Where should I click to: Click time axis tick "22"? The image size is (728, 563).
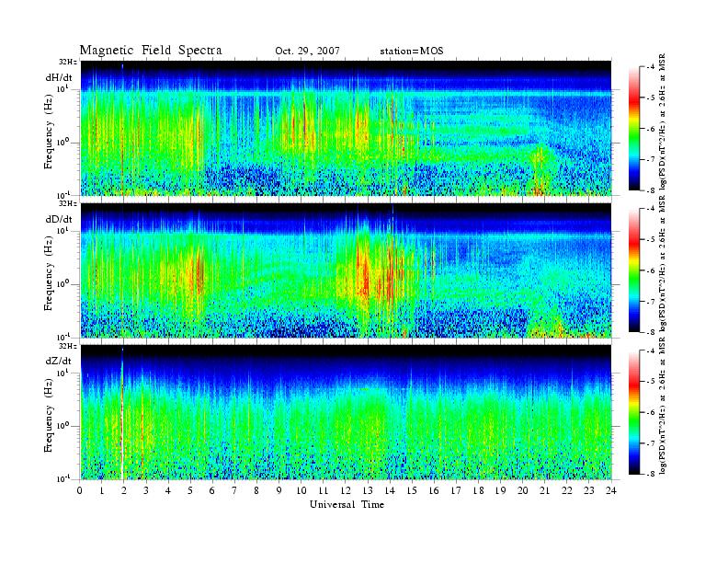click(x=567, y=490)
